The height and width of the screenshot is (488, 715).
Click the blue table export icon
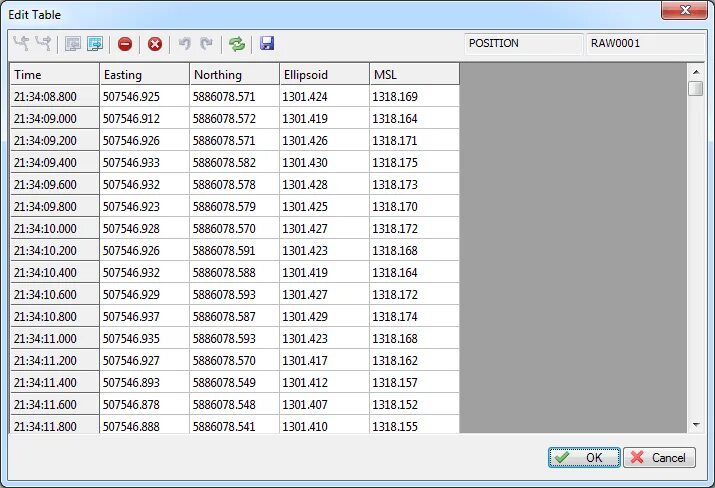[95, 44]
